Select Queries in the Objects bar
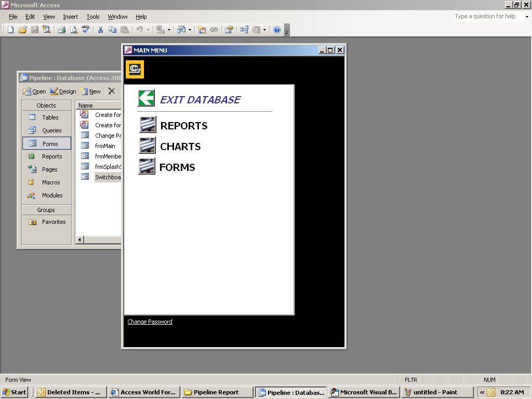The image size is (532, 399). tap(47, 130)
